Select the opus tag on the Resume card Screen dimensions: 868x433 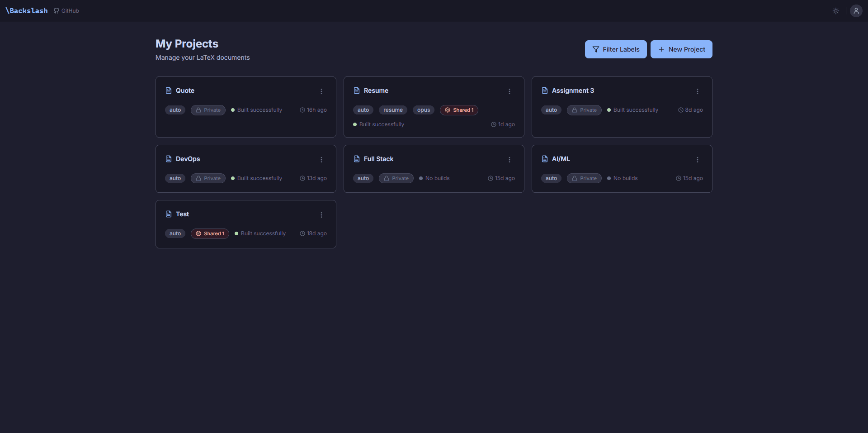click(423, 110)
